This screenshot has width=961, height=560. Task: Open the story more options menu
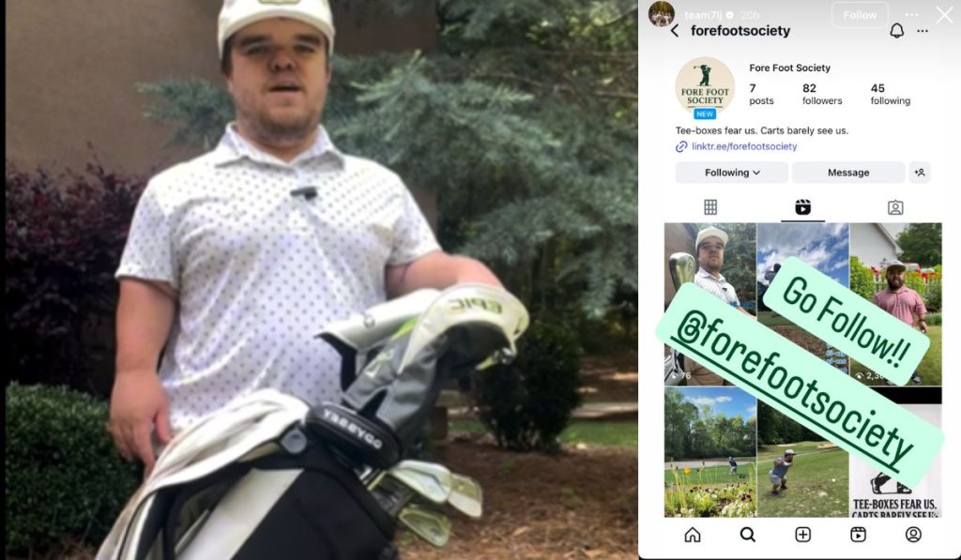pos(912,15)
